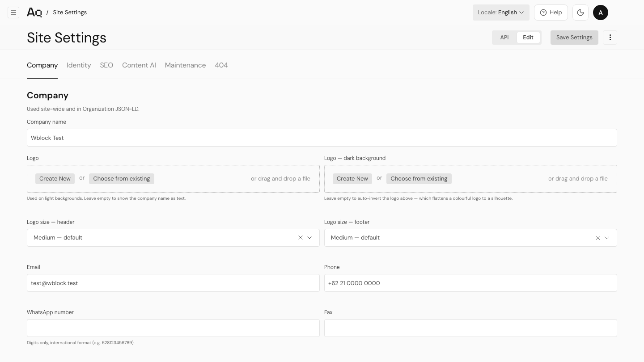Choose from existing for the Logo field
Image resolution: width=644 pixels, height=362 pixels.
click(122, 179)
